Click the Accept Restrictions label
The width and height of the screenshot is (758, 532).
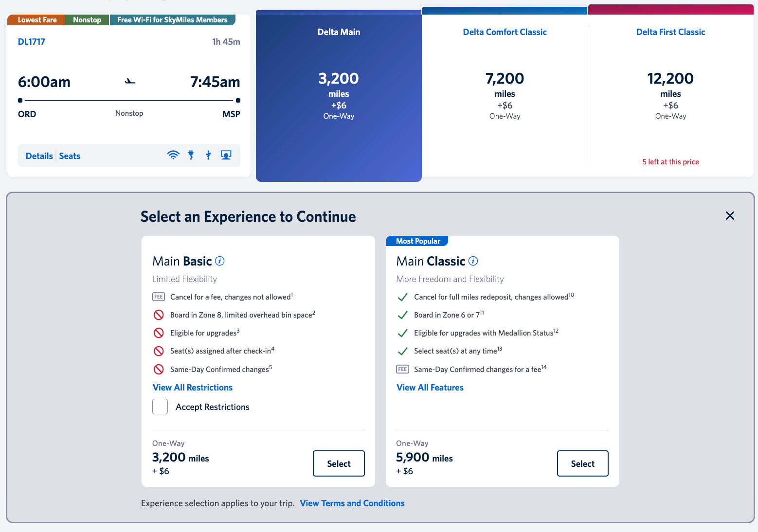[213, 407]
